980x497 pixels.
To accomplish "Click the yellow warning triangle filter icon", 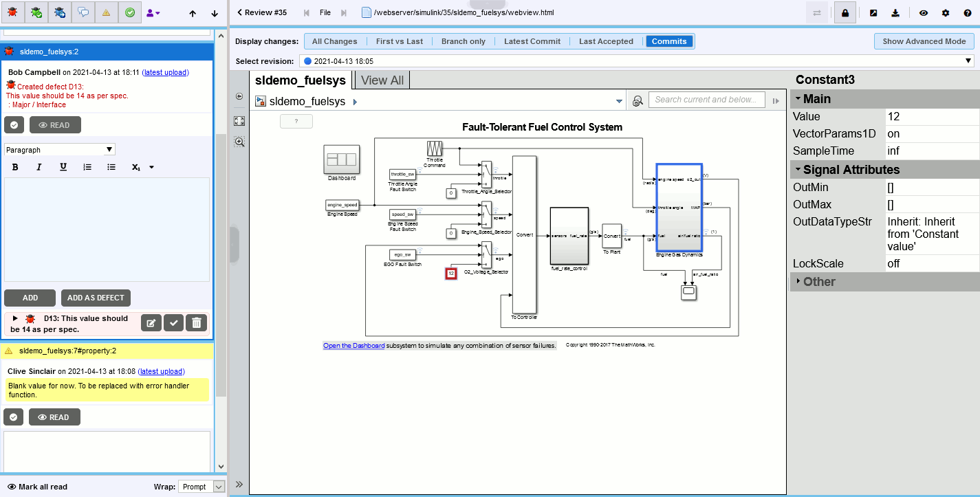I will (x=106, y=12).
